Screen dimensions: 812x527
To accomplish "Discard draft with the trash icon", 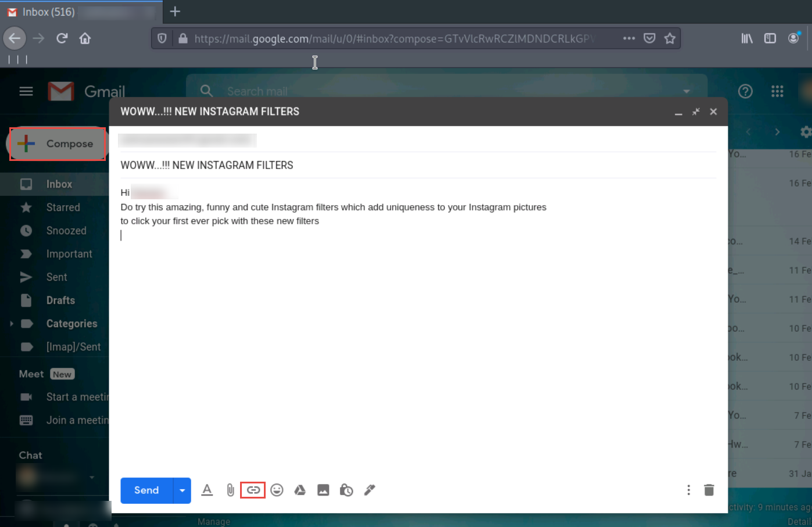I will pyautogui.click(x=709, y=490).
